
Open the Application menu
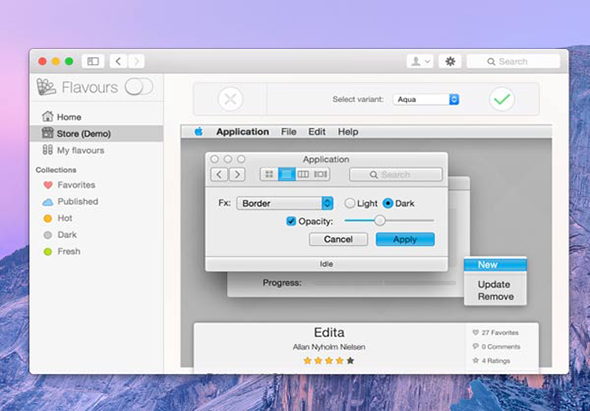click(242, 132)
